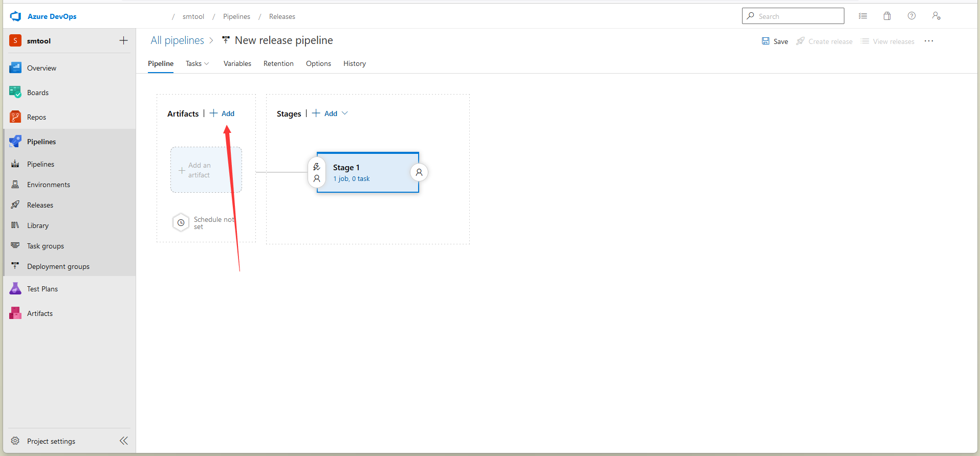Click the Azure DevOps logo icon
This screenshot has width=980, height=456.
pyautogui.click(x=15, y=16)
